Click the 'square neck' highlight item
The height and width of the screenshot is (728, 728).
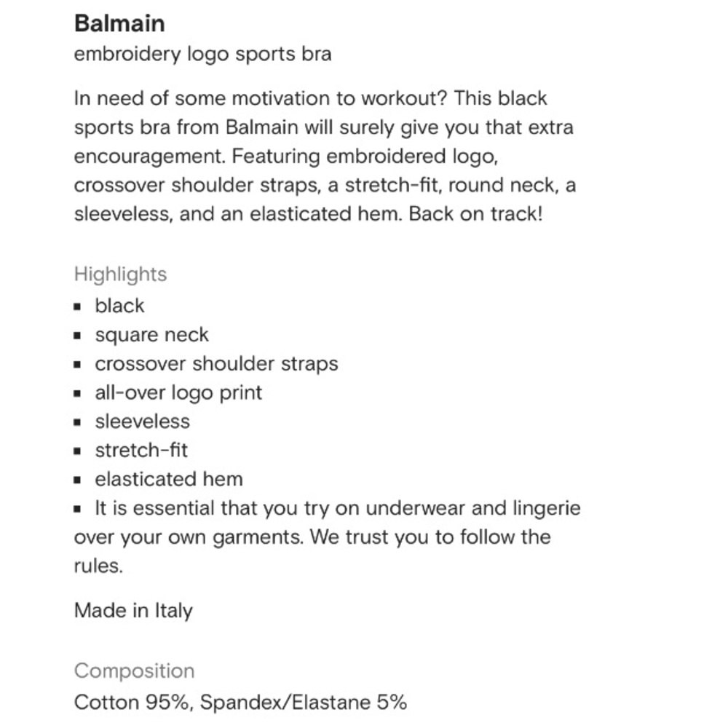(x=152, y=335)
